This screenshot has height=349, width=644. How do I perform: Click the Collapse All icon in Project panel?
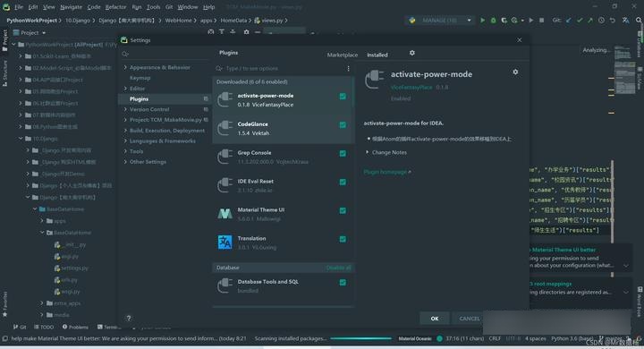233,32
